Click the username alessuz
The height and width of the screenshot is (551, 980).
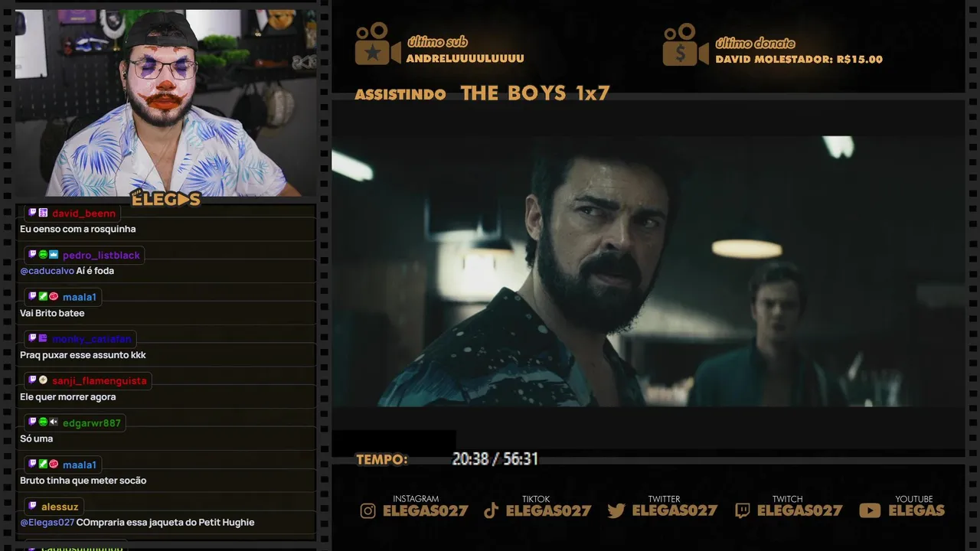(60, 507)
